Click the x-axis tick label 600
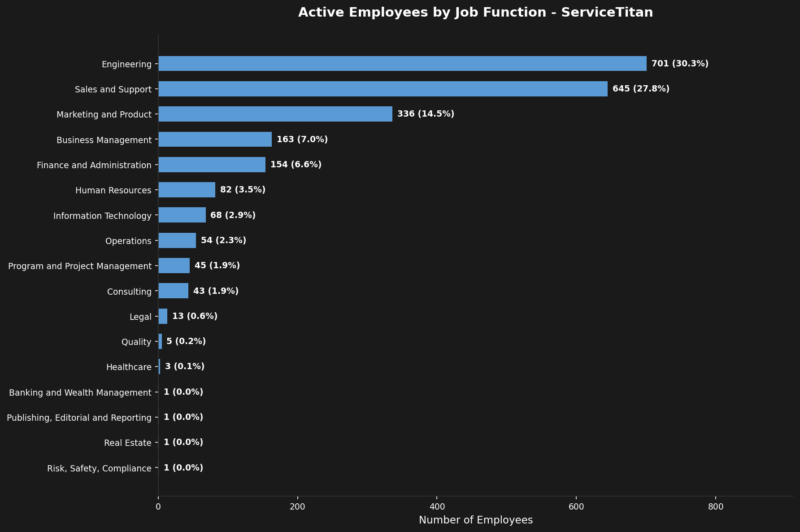 [576, 507]
